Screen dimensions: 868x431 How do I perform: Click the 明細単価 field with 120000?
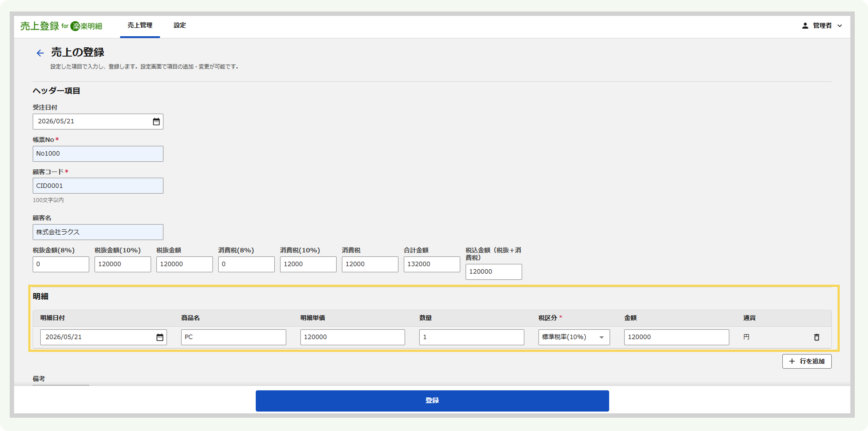[353, 337]
